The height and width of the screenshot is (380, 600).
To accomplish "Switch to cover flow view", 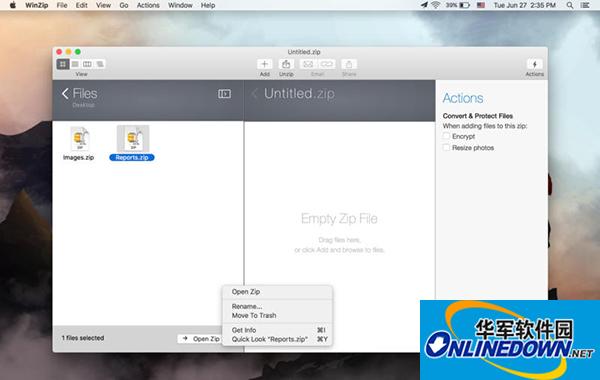I will coord(100,64).
